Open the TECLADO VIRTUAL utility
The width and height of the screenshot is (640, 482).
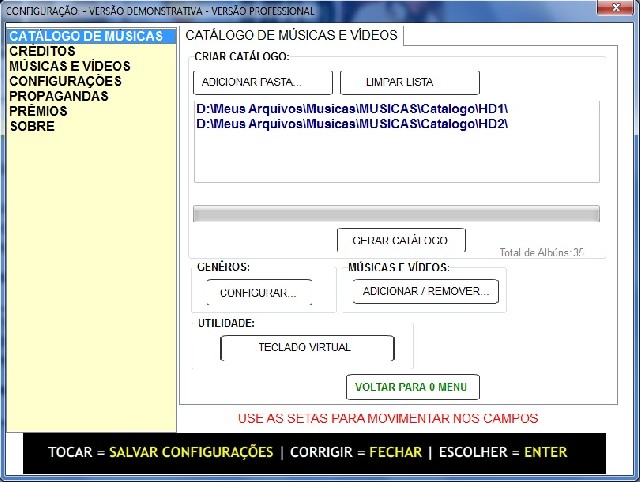307,348
